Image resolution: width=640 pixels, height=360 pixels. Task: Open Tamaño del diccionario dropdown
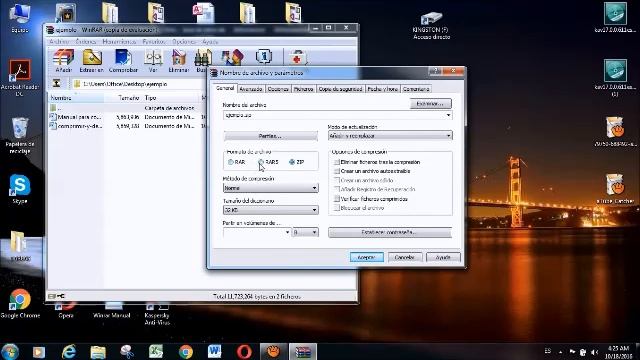(271, 210)
